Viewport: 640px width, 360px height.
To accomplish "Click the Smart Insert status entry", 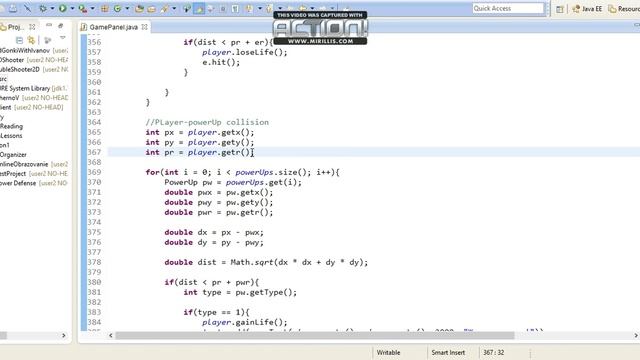I will click(x=448, y=353).
